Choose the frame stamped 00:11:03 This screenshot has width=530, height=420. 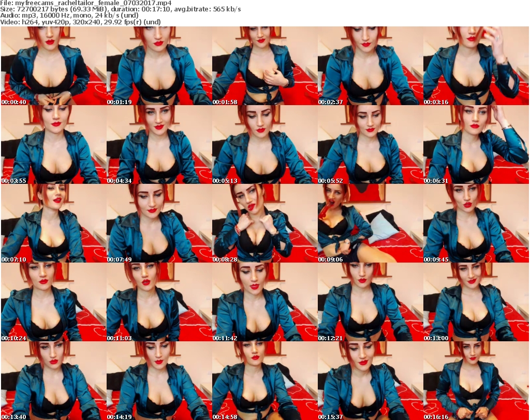click(159, 302)
